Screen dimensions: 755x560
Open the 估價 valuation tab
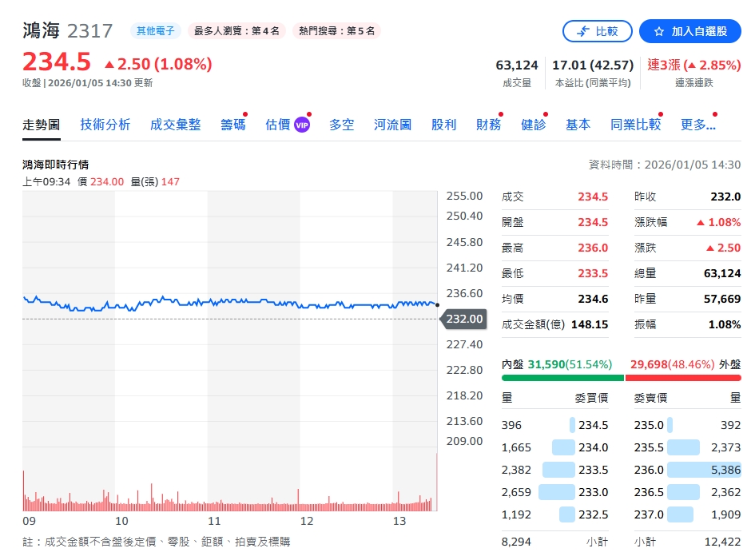click(277, 125)
